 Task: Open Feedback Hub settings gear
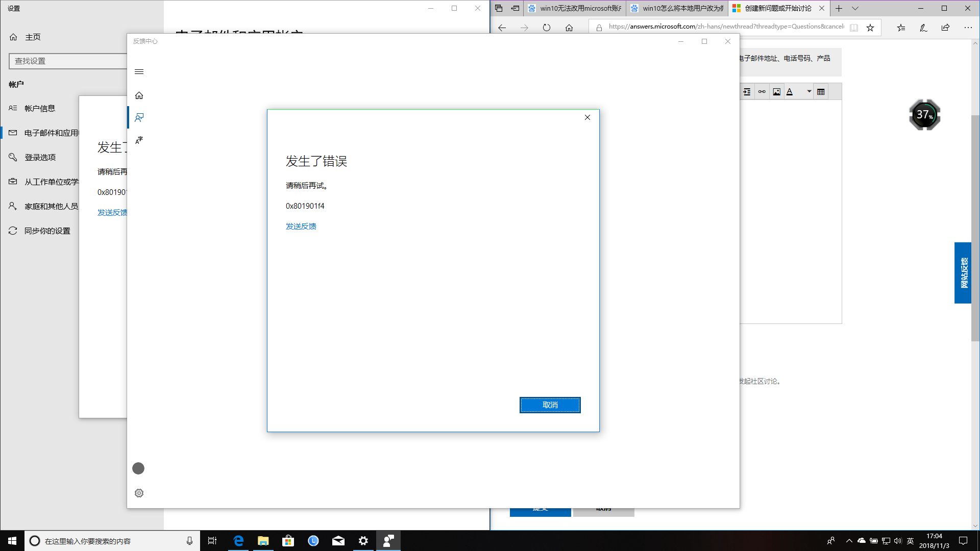point(139,493)
